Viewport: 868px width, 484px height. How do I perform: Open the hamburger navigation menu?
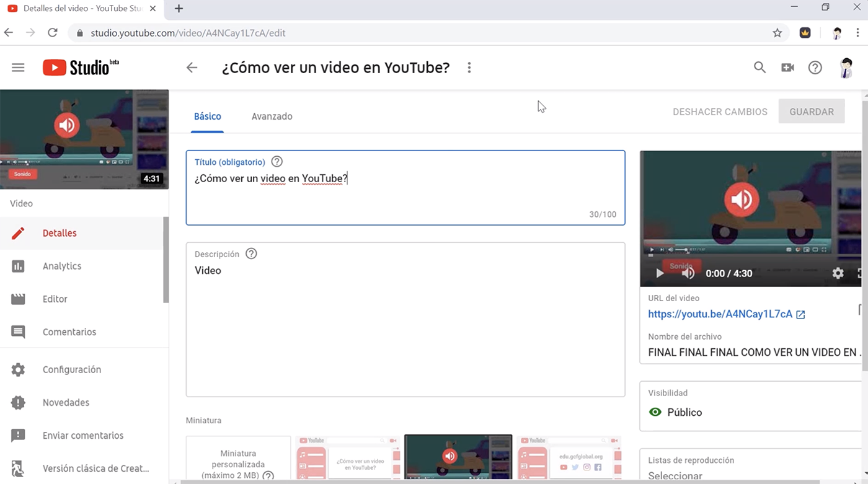[18, 68]
